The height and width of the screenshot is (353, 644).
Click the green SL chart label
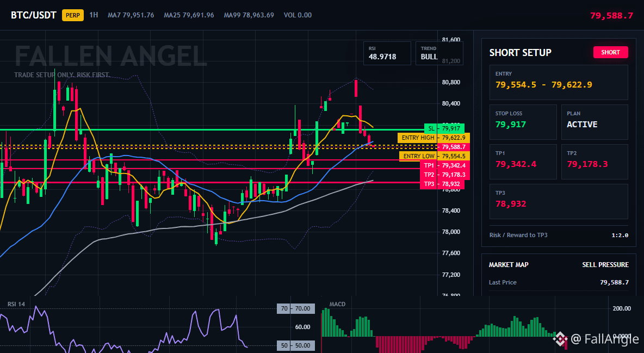coord(444,128)
